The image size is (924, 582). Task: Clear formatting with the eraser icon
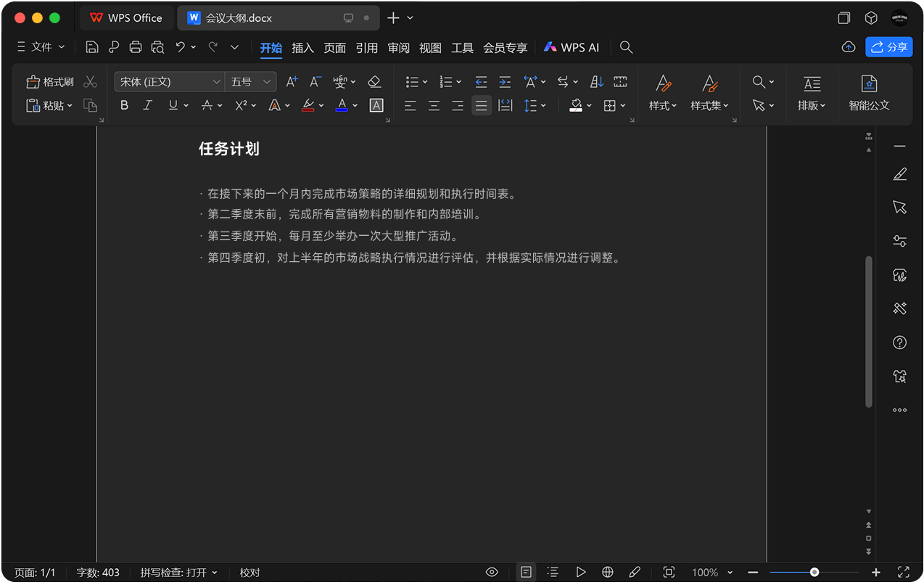point(374,82)
